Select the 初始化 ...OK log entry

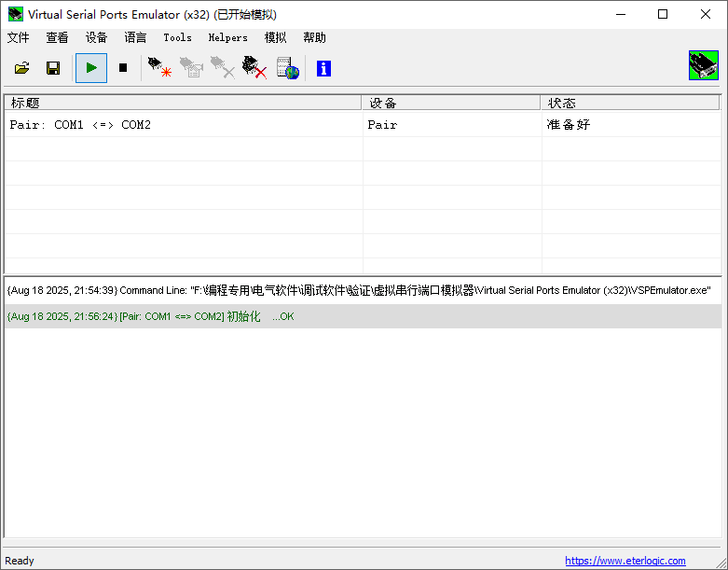[149, 316]
